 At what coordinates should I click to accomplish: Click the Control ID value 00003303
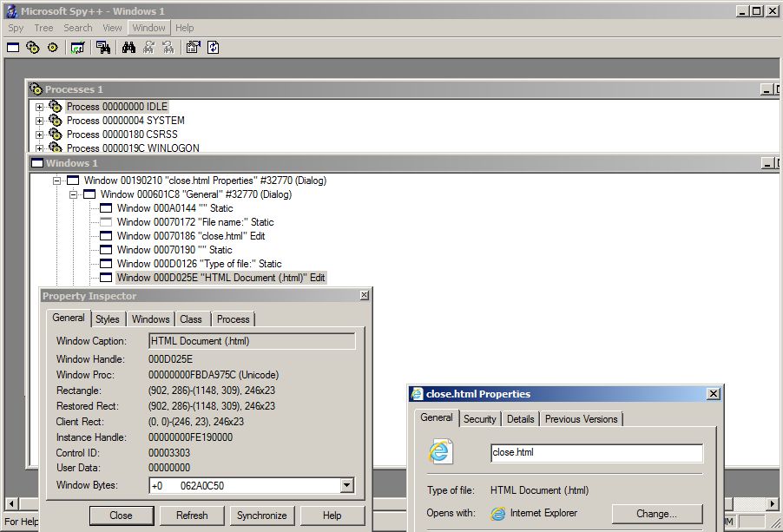(169, 453)
